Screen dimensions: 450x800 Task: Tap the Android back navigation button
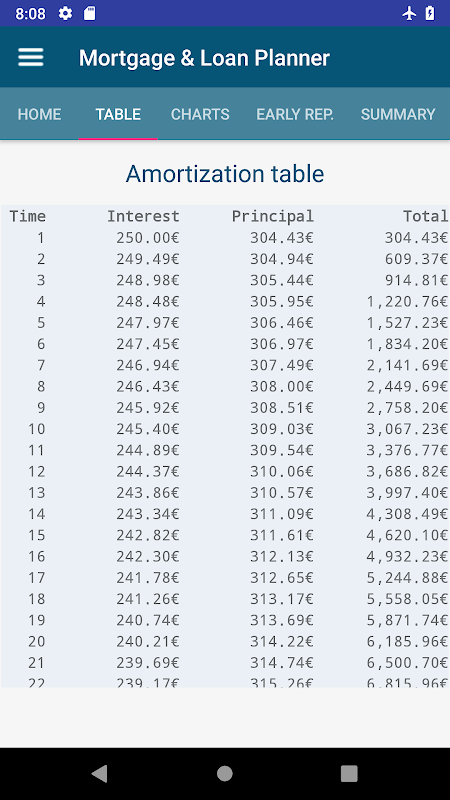point(99,773)
